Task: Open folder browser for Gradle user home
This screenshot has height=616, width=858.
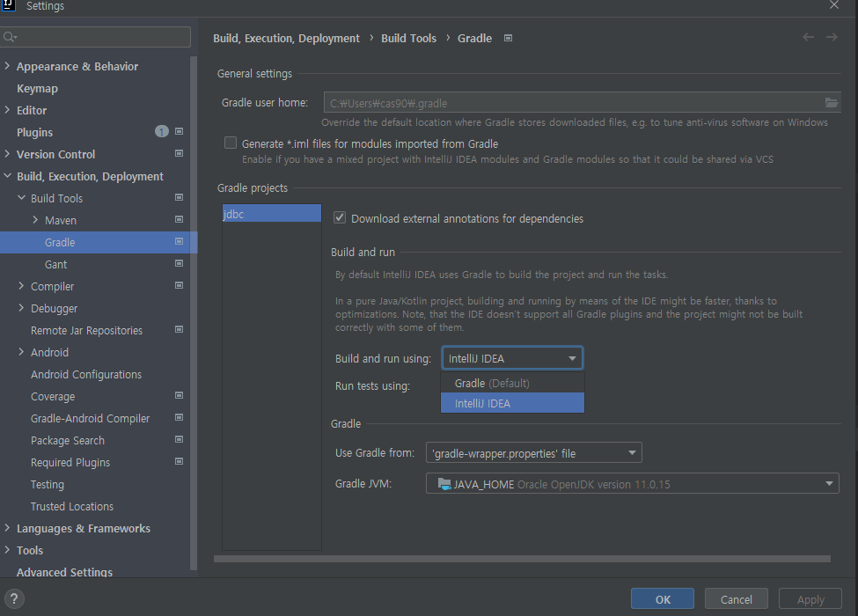Action: pos(832,103)
